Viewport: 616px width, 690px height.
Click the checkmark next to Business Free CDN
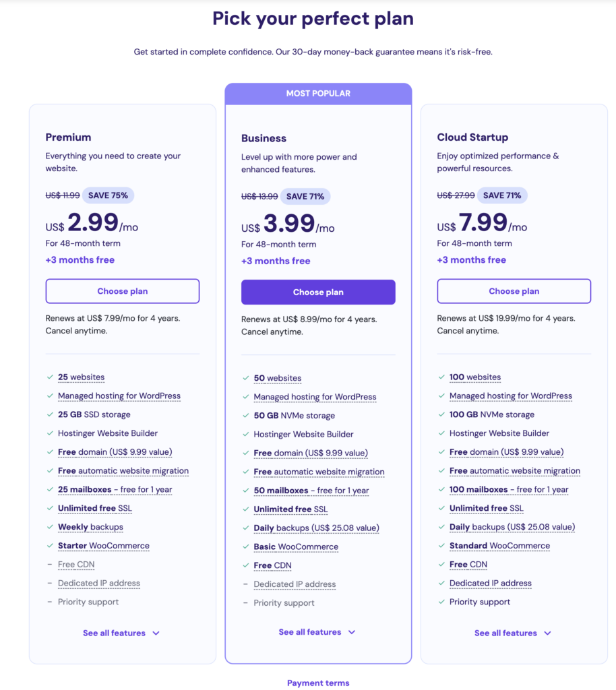[245, 565]
